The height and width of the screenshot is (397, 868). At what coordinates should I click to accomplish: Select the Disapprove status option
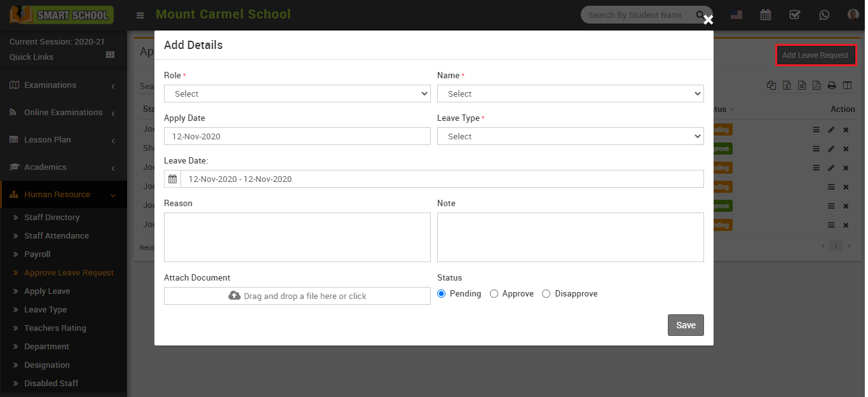tap(546, 293)
